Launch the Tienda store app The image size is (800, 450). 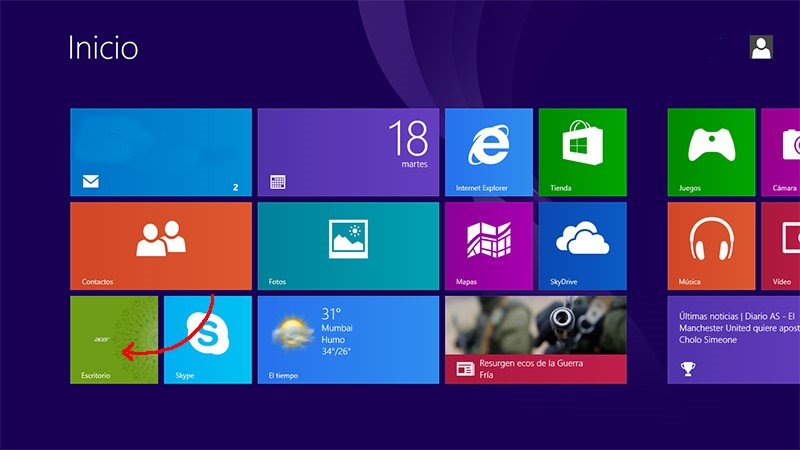pos(582,152)
